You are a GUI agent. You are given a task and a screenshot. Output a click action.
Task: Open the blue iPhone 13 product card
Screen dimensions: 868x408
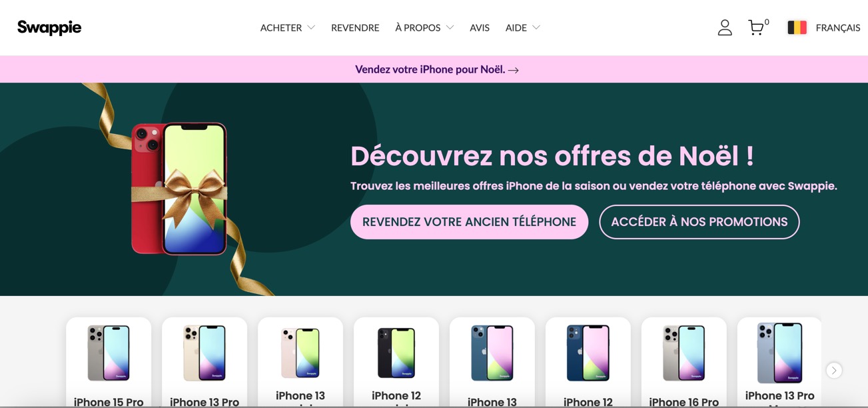click(492, 362)
